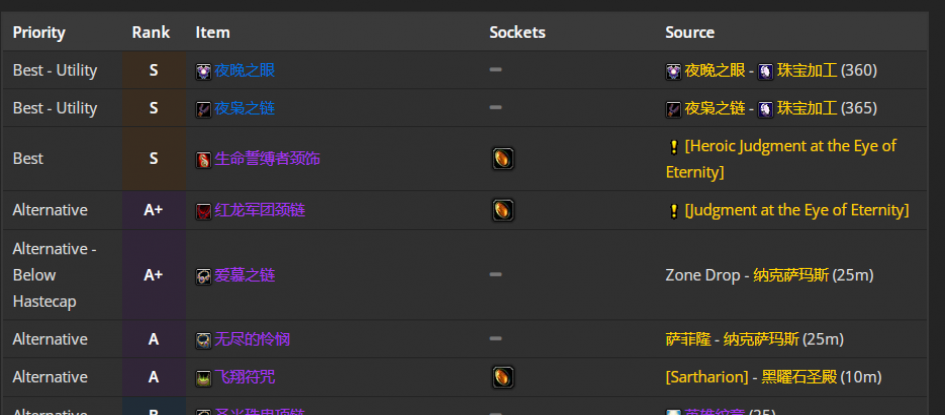Click the 夜晚之眼 item icon in Item column
Viewport: 945px width, 415px height.
(x=204, y=72)
